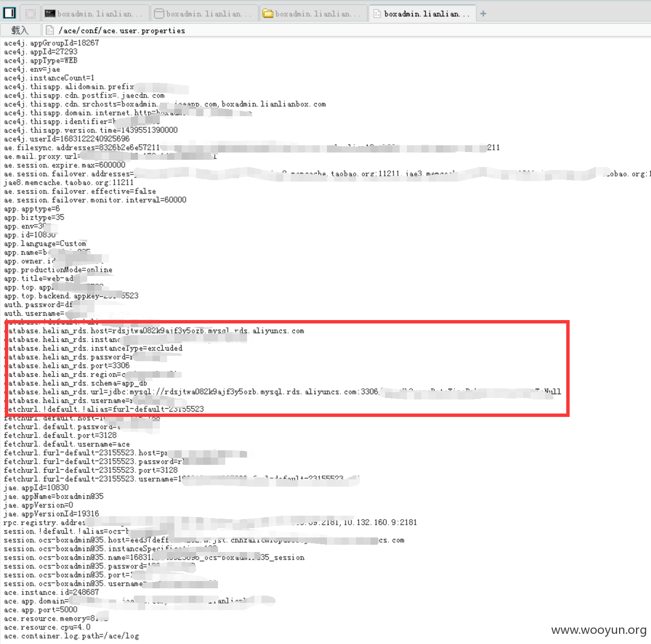Click the line ace4j.env=jae
This screenshot has width=651, height=644.
click(x=32, y=69)
